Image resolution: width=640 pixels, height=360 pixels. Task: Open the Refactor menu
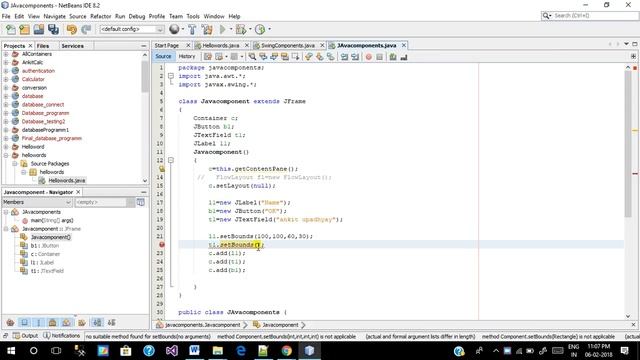pos(100,16)
